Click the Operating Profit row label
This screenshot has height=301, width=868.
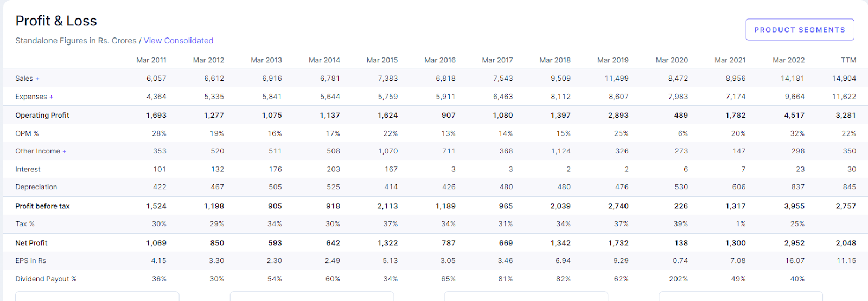(x=42, y=116)
